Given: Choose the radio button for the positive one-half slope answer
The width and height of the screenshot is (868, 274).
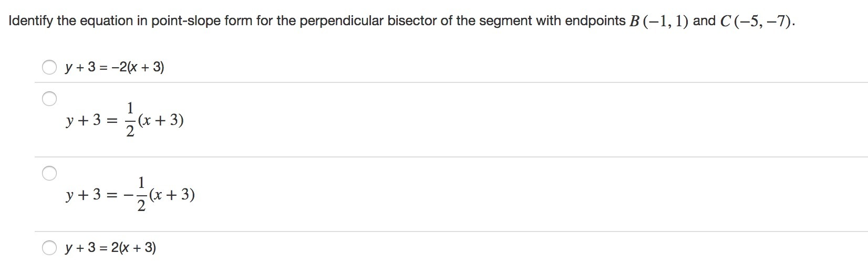Looking at the screenshot, I should [49, 99].
